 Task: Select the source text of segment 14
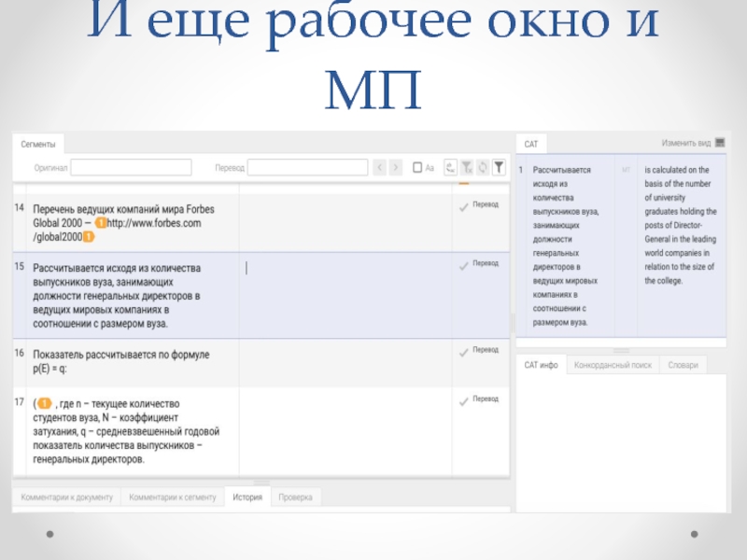pos(123,223)
